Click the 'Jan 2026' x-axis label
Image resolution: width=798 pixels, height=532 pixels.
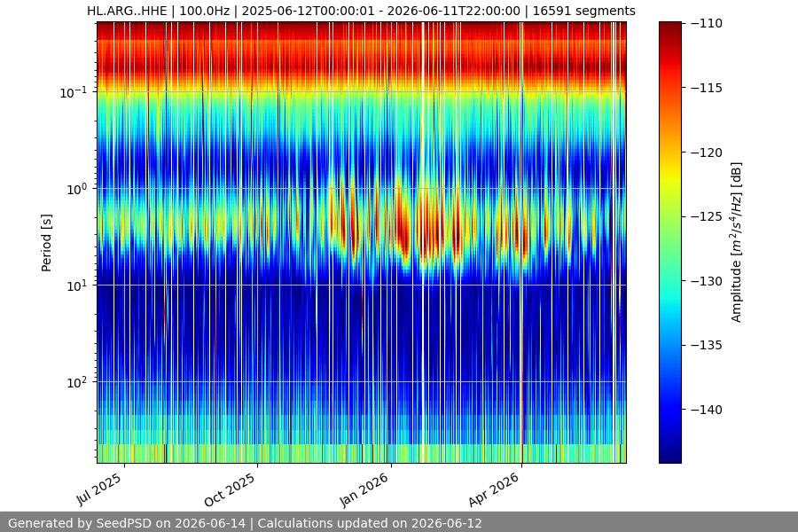[x=364, y=489]
